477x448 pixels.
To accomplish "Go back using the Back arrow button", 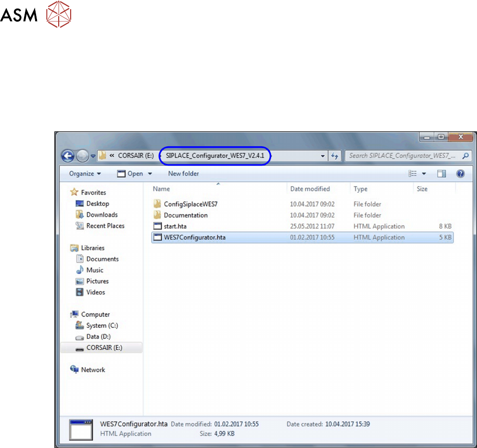I will point(67,156).
